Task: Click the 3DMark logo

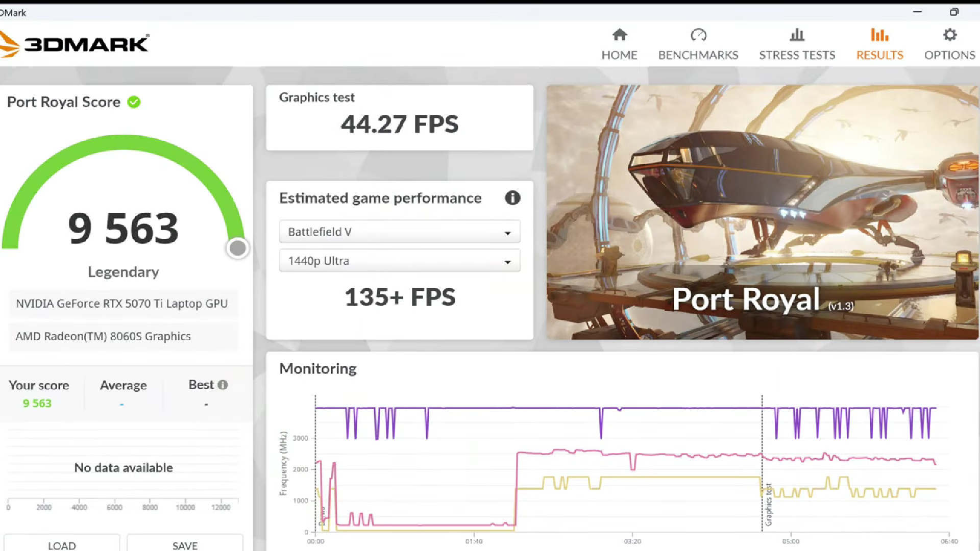Action: pyautogui.click(x=77, y=44)
